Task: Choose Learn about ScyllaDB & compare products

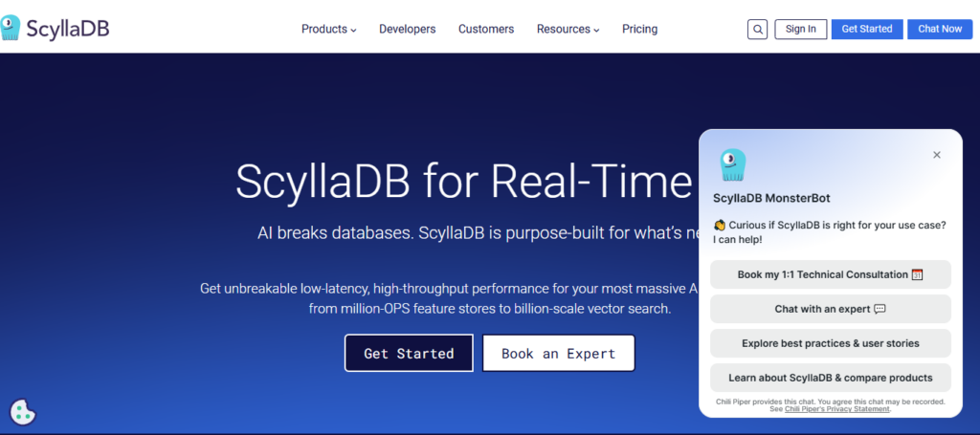Action: tap(831, 378)
